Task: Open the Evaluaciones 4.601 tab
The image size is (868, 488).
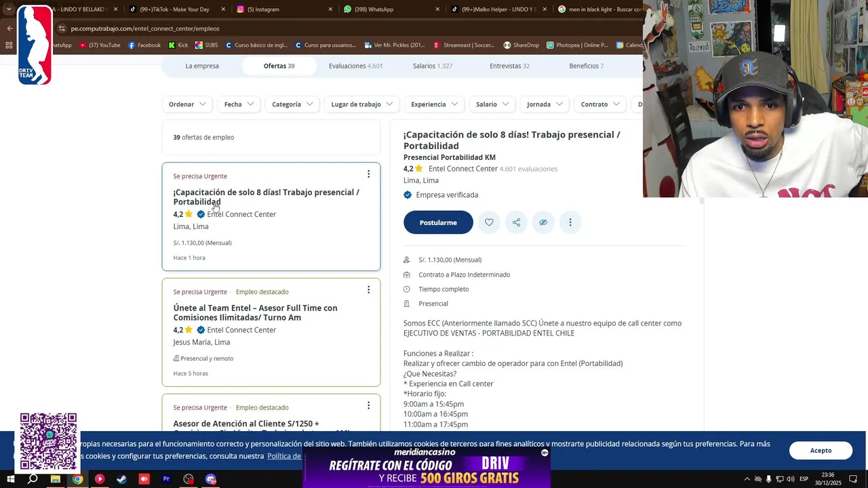Action: click(355, 66)
